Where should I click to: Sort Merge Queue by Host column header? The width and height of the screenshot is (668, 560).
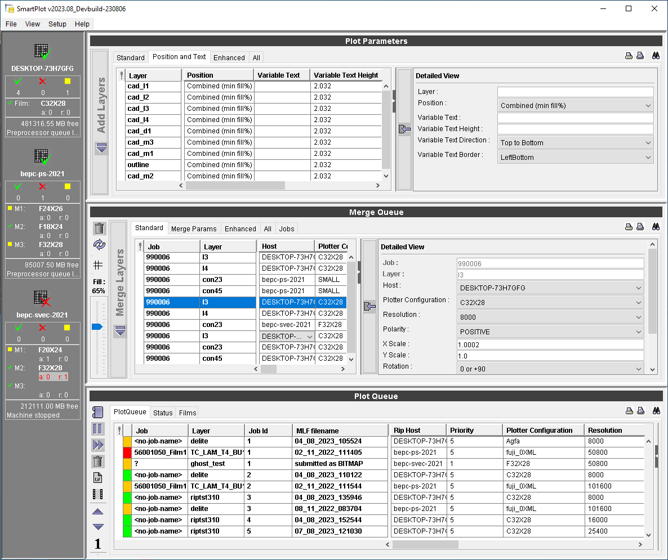[286, 246]
